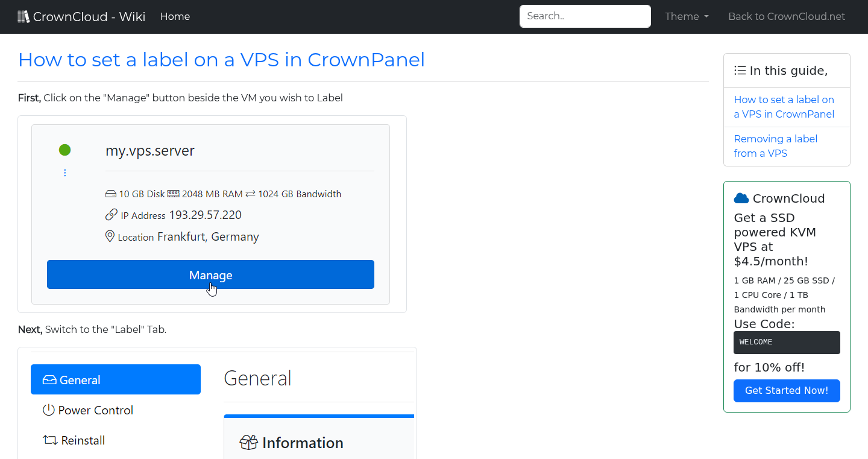Viewport: 868px width, 459px height.
Task: Click the chain icon next to IP Address
Action: coord(111,214)
